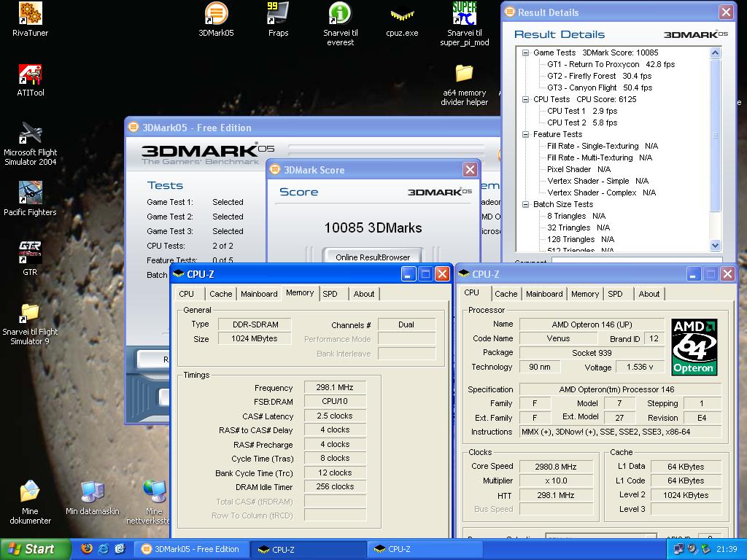Screen dimensions: 747x560
Task: Launch the GTR game shortcut
Action: (30, 258)
